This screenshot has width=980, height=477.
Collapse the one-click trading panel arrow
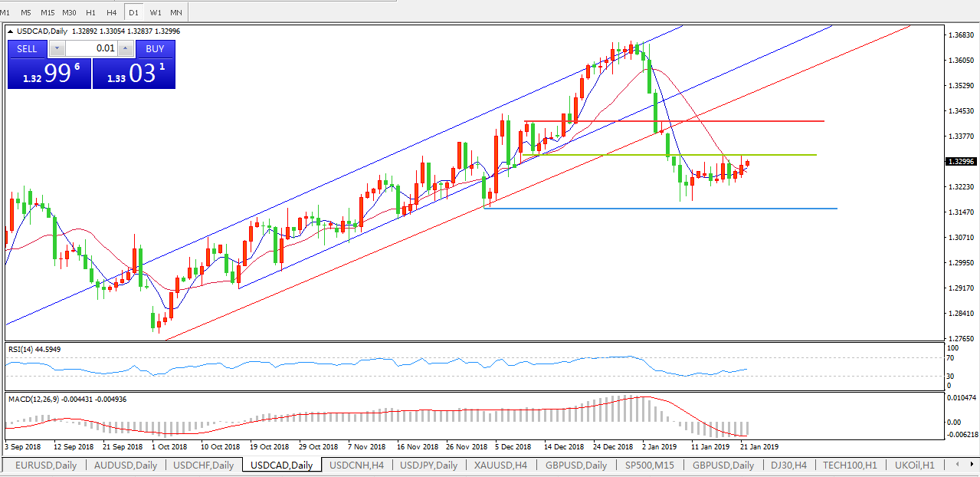click(11, 31)
